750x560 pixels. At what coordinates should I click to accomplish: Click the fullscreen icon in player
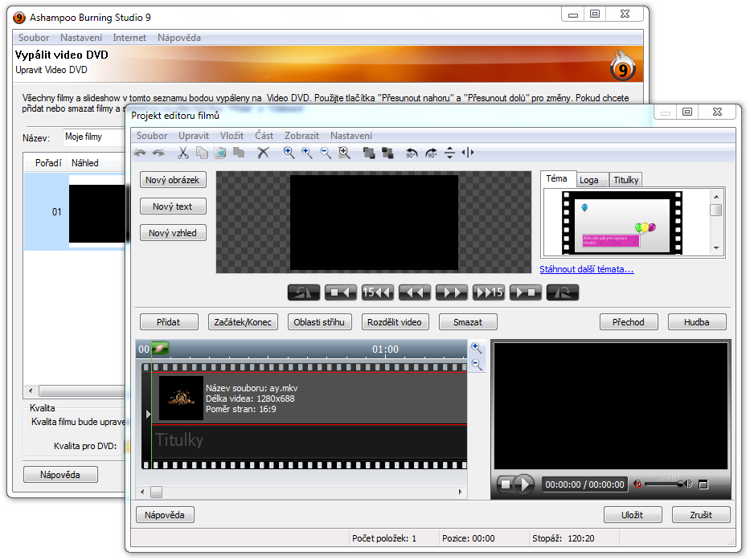[x=703, y=484]
